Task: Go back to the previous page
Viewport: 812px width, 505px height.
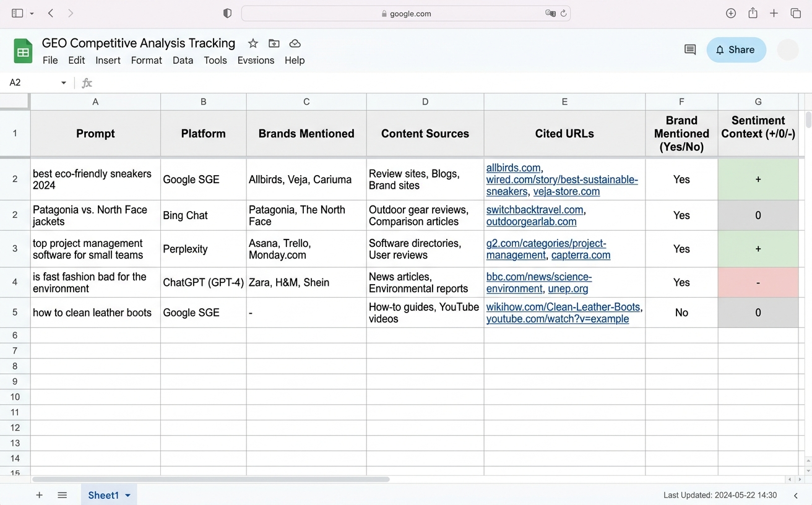Action: pyautogui.click(x=51, y=13)
